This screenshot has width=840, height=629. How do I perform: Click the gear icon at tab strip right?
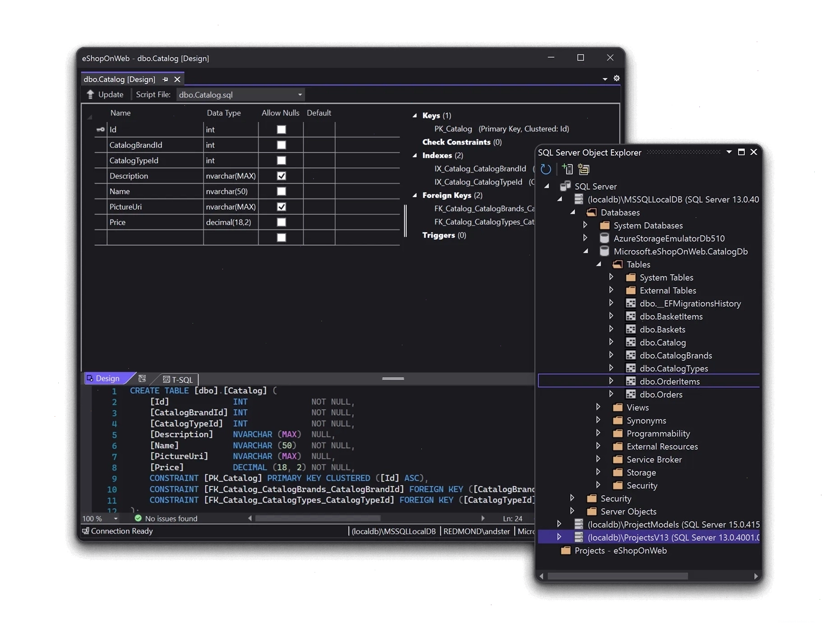pyautogui.click(x=616, y=78)
